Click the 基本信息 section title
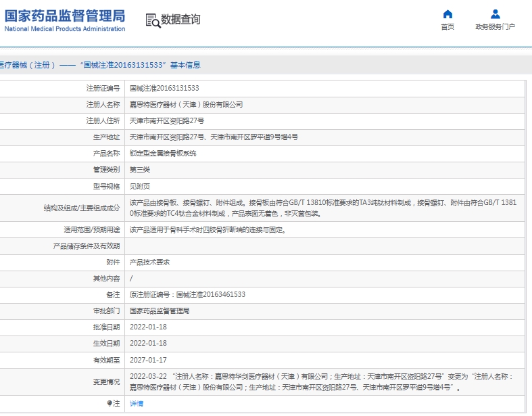 click(185, 65)
